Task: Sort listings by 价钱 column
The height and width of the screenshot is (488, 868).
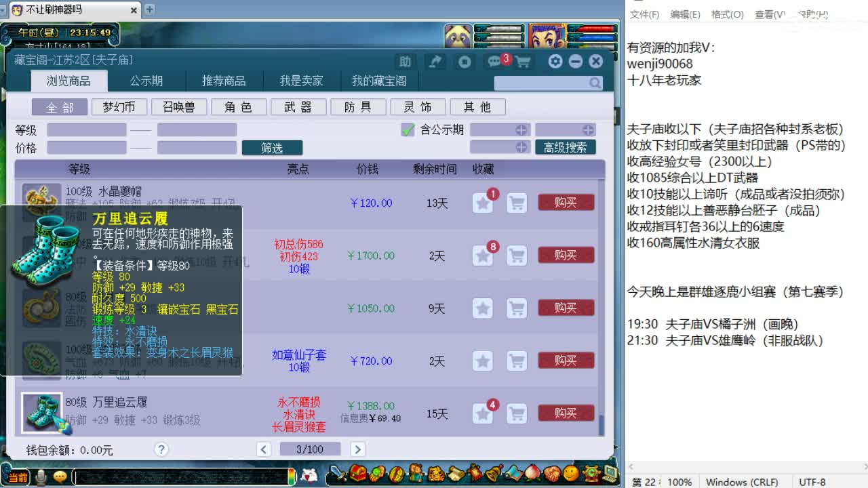Action: [x=368, y=169]
